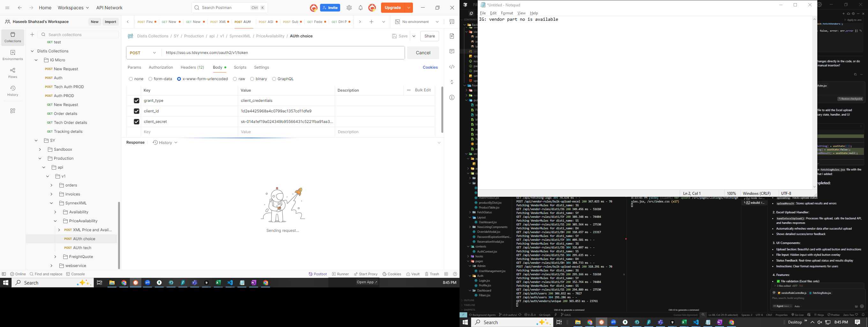This screenshot has height=327, width=868.
Task: Switch to the Authorization tab
Action: tap(161, 67)
